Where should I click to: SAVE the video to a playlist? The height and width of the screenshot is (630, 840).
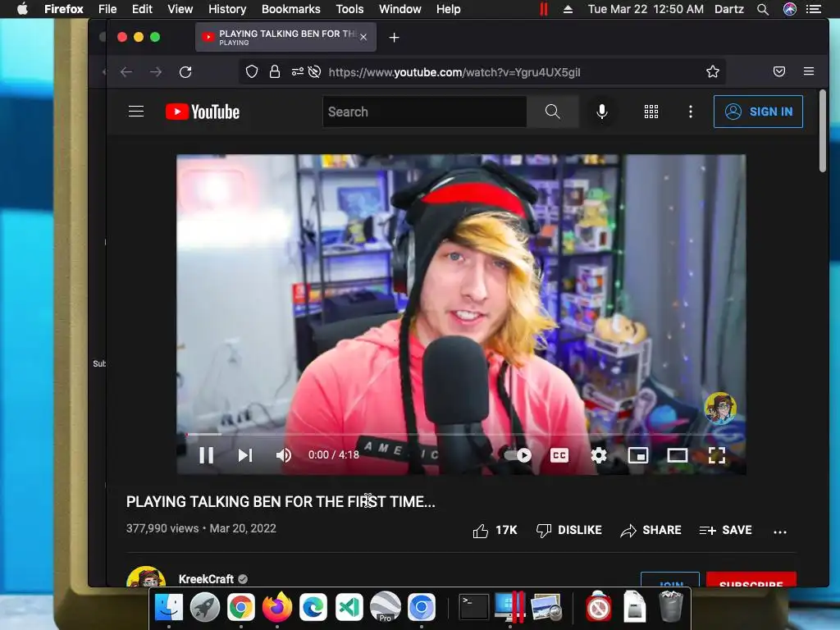coord(725,531)
